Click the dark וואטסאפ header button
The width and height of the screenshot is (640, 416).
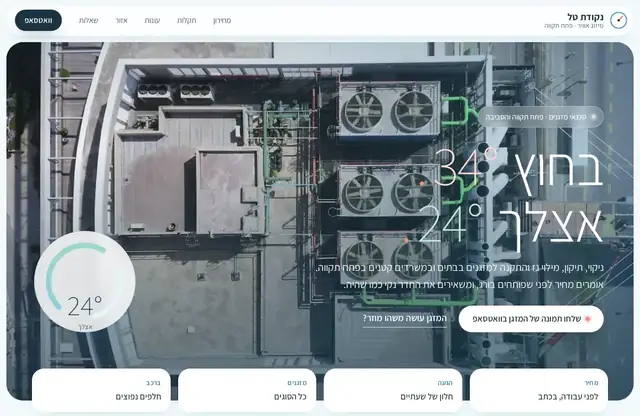[38, 20]
